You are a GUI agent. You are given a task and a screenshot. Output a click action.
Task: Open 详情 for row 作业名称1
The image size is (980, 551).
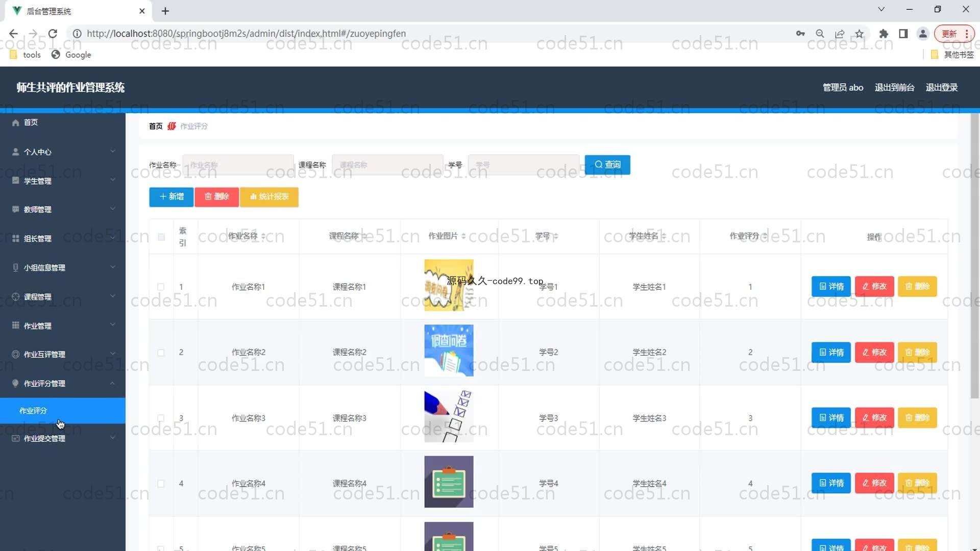point(831,286)
